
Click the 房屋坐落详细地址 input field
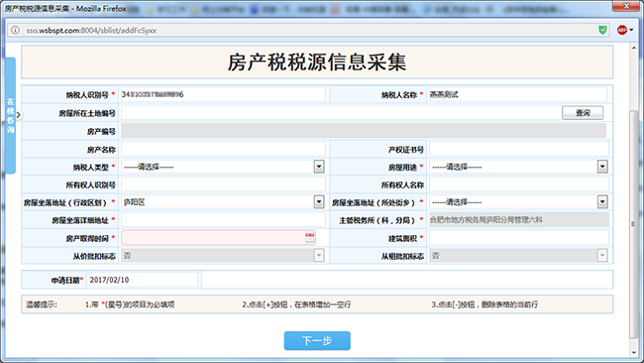(223, 219)
